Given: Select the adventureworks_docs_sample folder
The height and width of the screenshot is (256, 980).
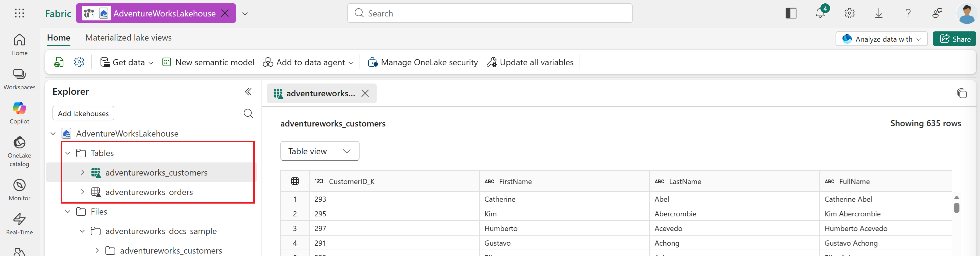Looking at the screenshot, I should click(161, 231).
